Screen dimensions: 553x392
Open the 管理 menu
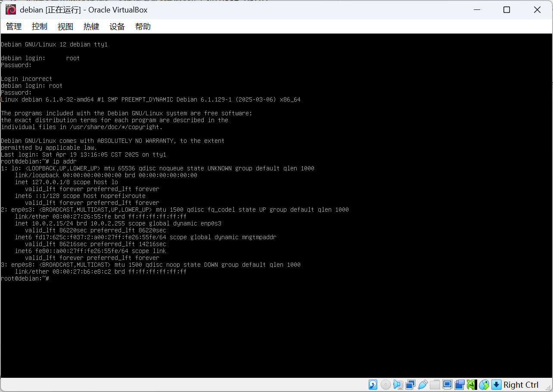tap(14, 27)
